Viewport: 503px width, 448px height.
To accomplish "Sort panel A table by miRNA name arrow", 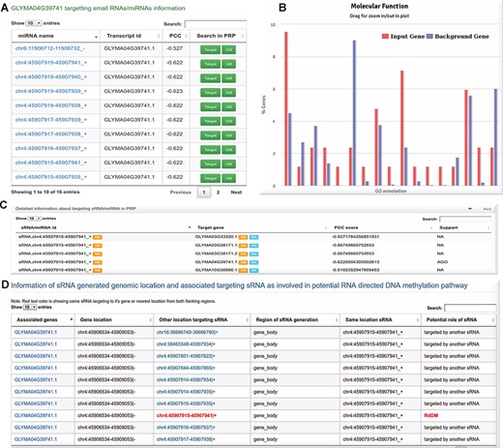I will point(96,37).
